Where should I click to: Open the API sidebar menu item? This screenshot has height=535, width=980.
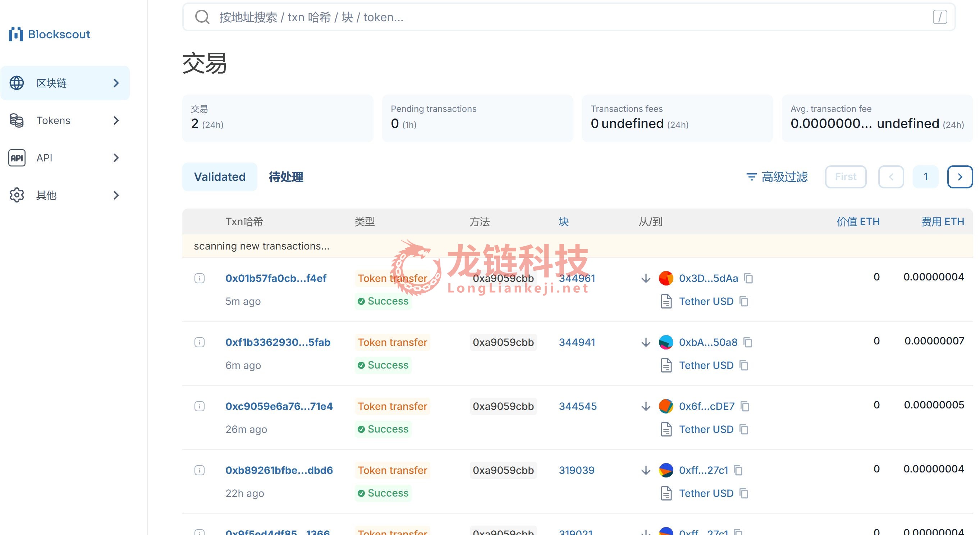pos(65,158)
